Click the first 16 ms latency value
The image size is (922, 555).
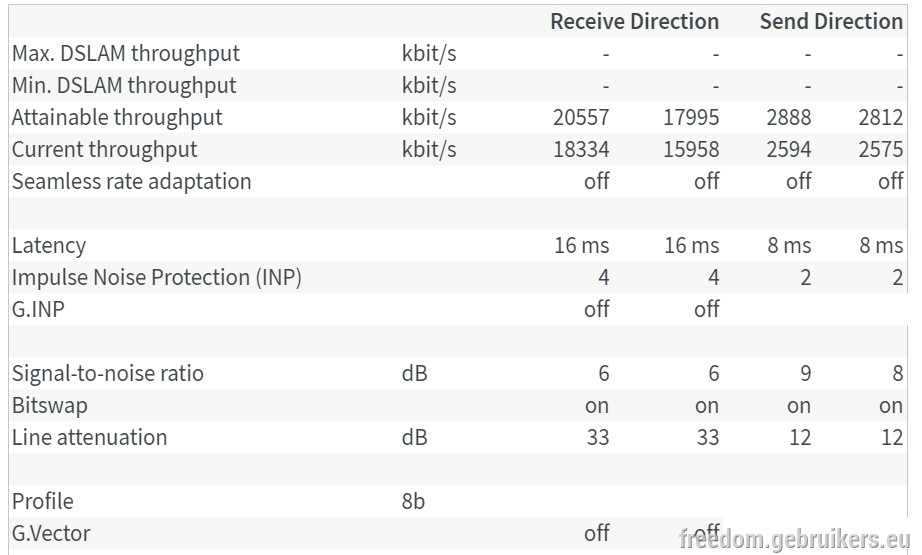coord(582,245)
